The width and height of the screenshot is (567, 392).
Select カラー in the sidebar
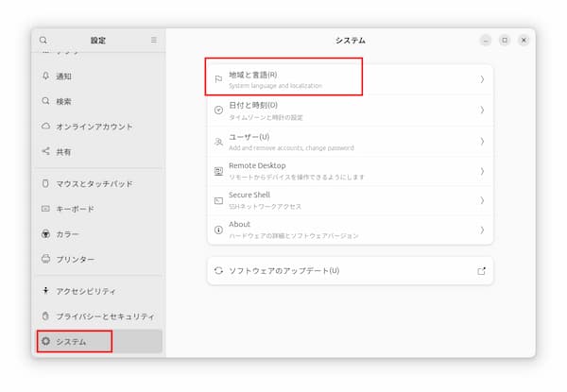(99, 234)
